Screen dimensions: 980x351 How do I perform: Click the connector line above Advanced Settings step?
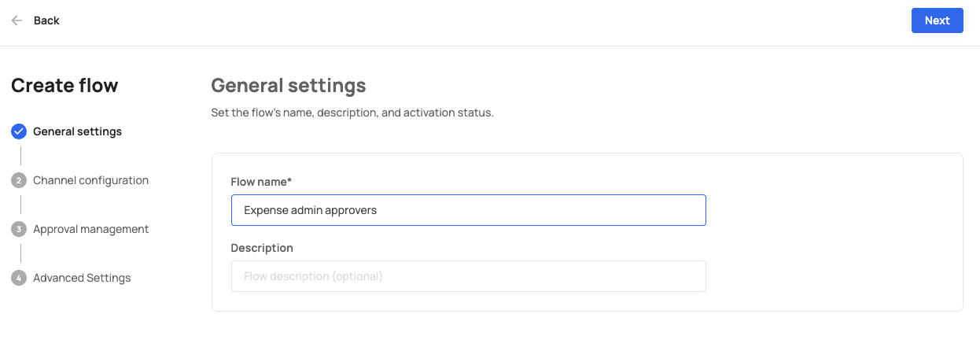20,253
